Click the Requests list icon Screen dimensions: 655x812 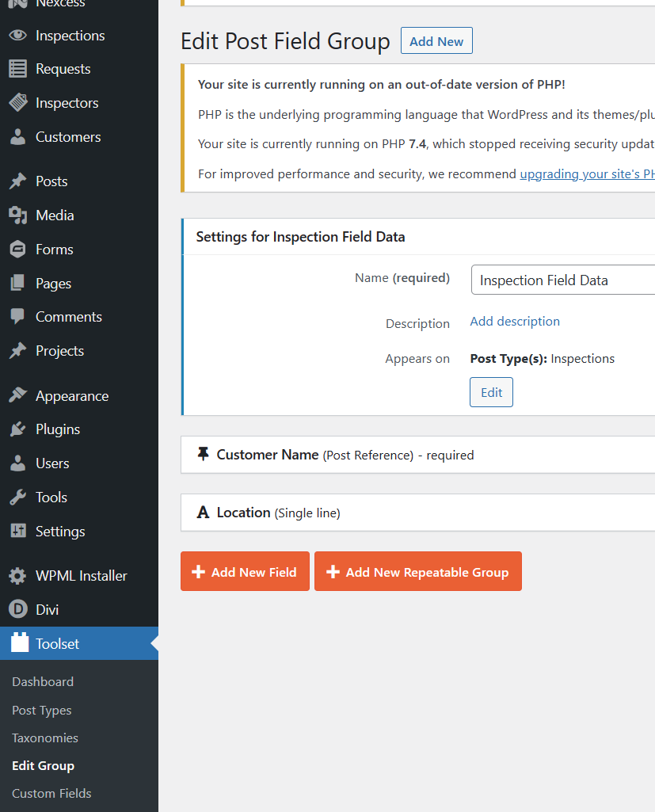tap(17, 69)
